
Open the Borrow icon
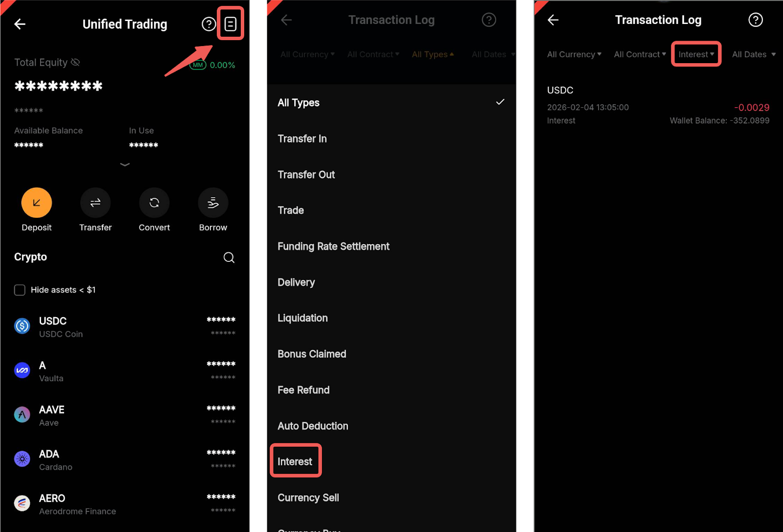[x=213, y=203]
